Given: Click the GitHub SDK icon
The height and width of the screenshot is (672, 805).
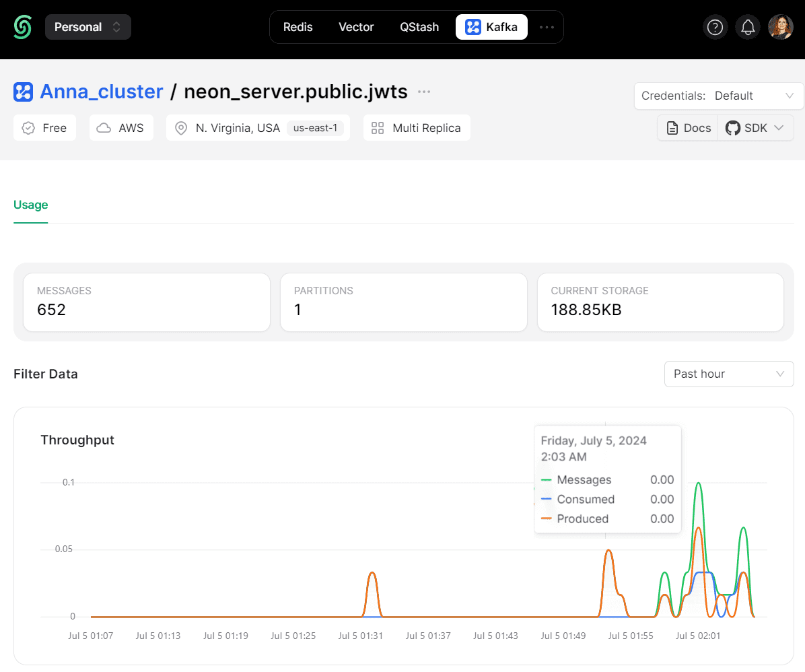Looking at the screenshot, I should click(x=732, y=128).
